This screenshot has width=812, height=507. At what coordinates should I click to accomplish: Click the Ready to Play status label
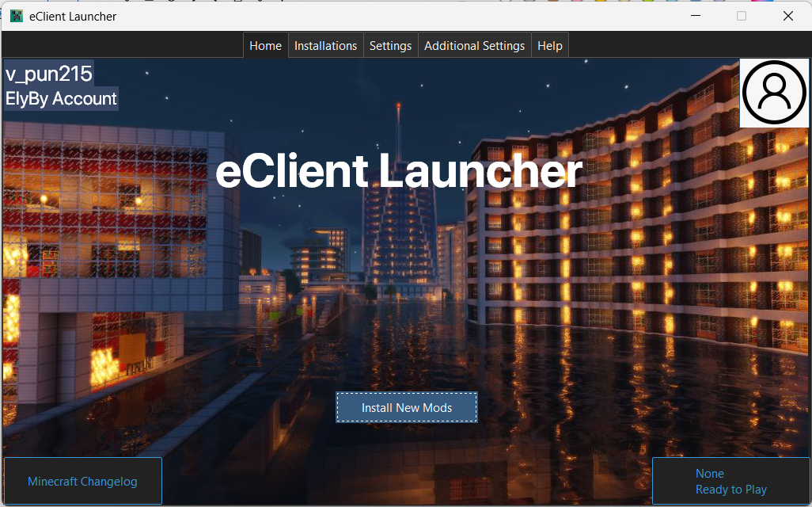pos(732,489)
